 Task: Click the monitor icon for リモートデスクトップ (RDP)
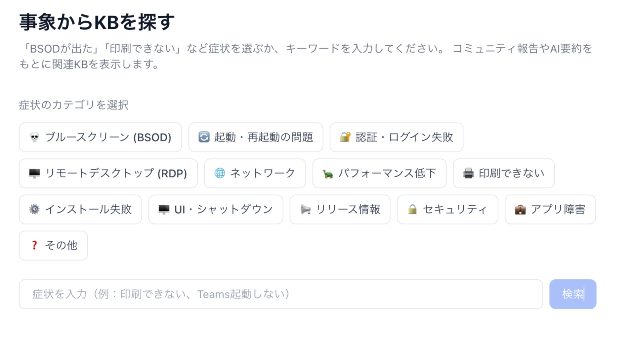pos(34,173)
